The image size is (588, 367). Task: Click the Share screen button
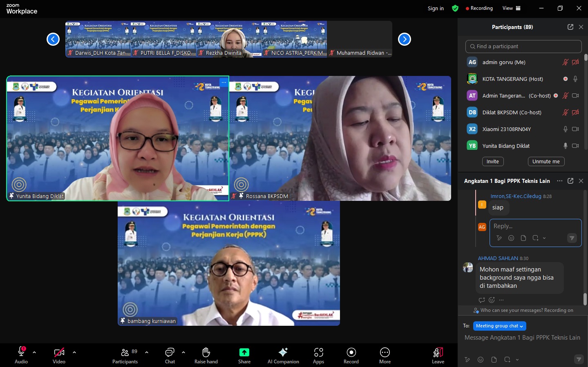pos(244,355)
